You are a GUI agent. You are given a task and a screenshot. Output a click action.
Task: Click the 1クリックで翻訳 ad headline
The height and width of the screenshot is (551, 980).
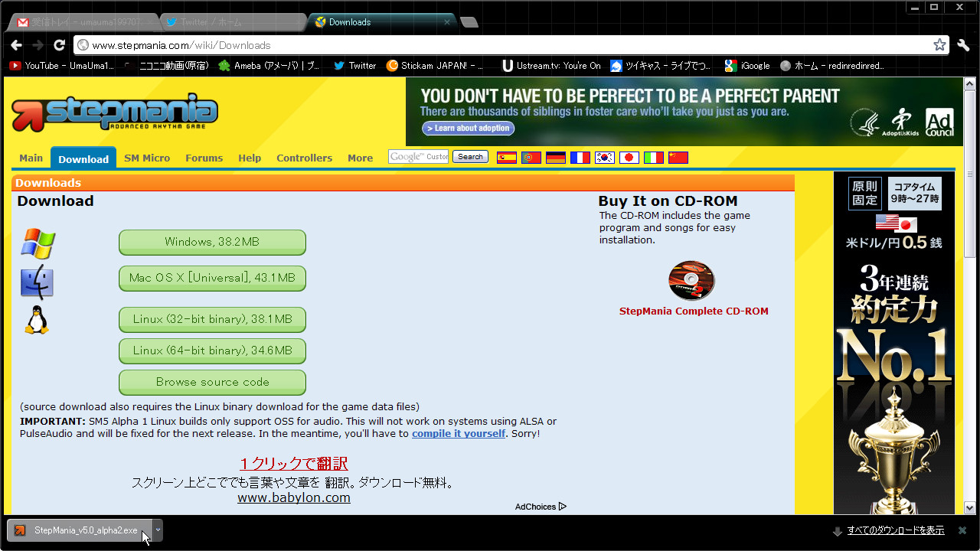tap(294, 464)
